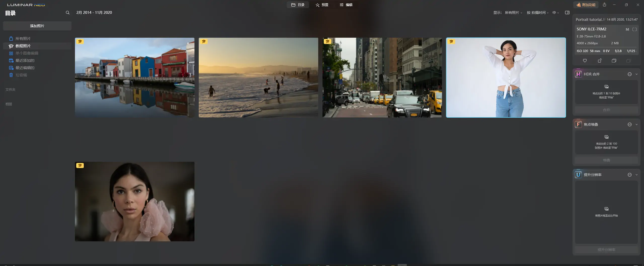This screenshot has width=644, height=266.
Task: Open the 所有照片 display filter dropdown
Action: click(x=513, y=12)
